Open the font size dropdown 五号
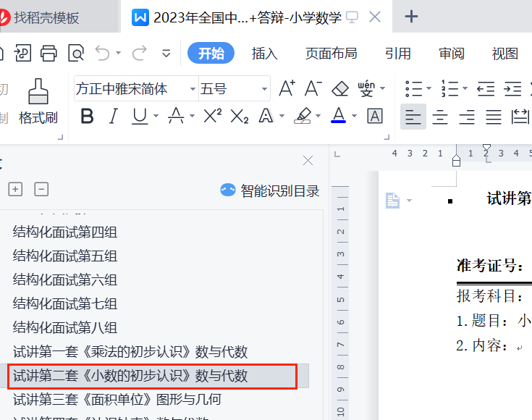This screenshot has width=532, height=420. pos(263,89)
